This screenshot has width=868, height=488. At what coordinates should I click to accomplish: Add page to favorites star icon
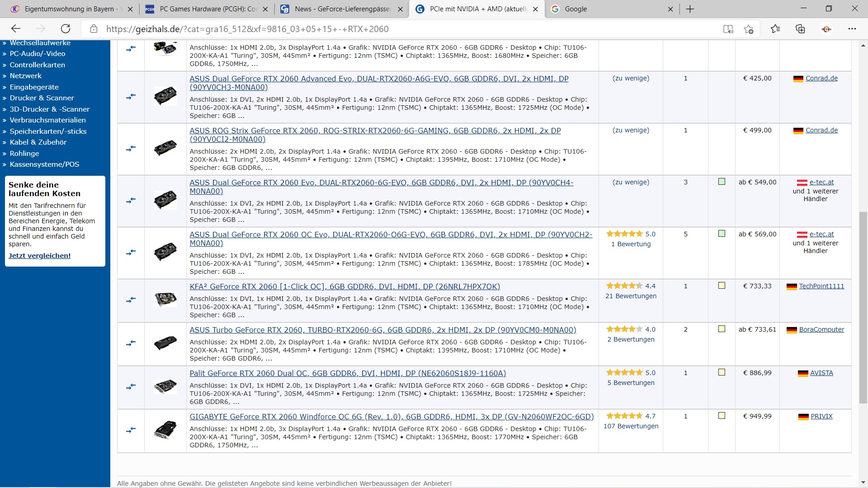pos(749,29)
